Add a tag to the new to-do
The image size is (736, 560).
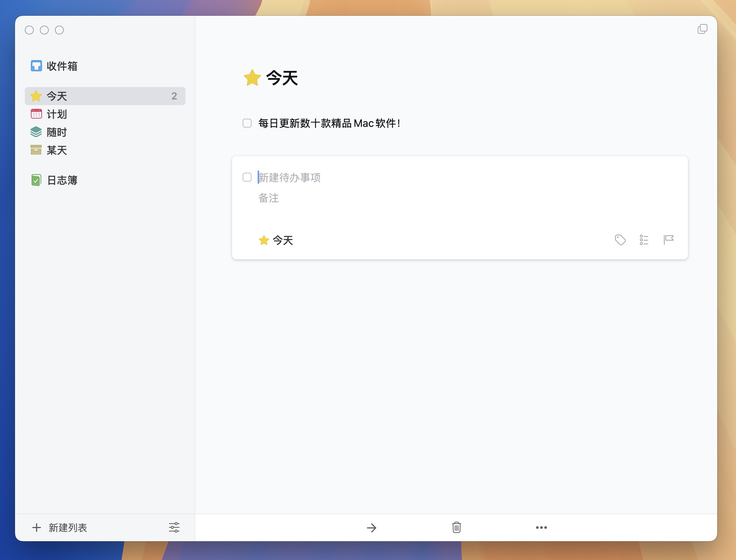click(620, 240)
